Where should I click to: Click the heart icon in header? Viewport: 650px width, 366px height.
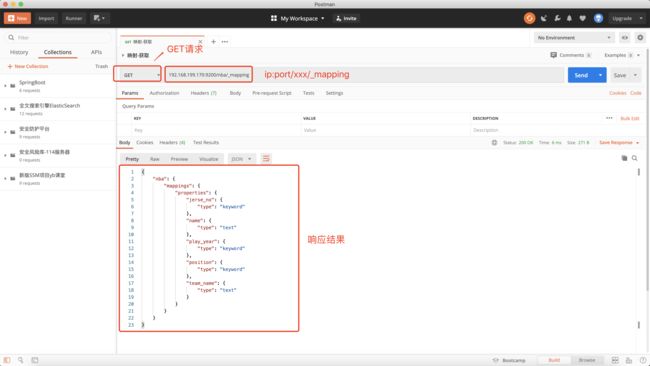582,18
